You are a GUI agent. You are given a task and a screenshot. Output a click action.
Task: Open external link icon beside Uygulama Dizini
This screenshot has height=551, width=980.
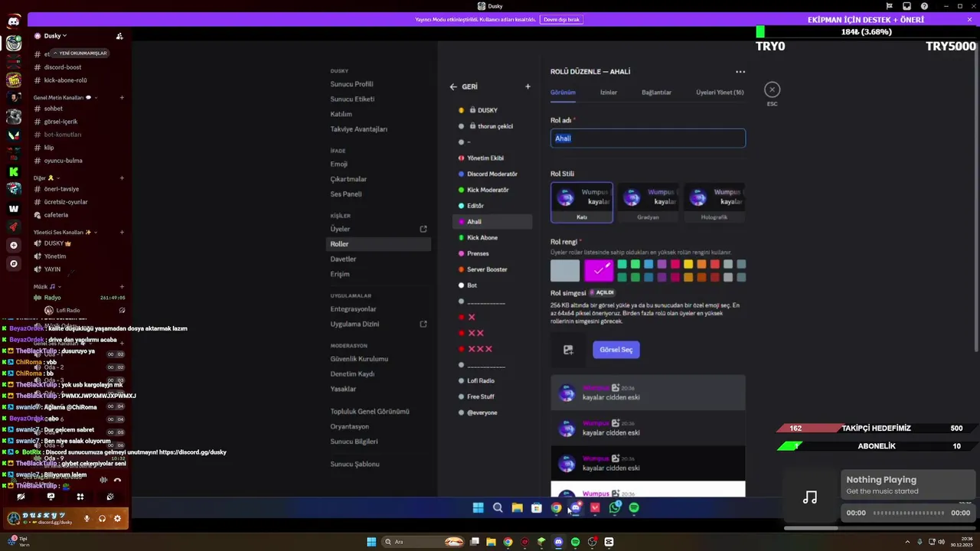click(x=423, y=324)
